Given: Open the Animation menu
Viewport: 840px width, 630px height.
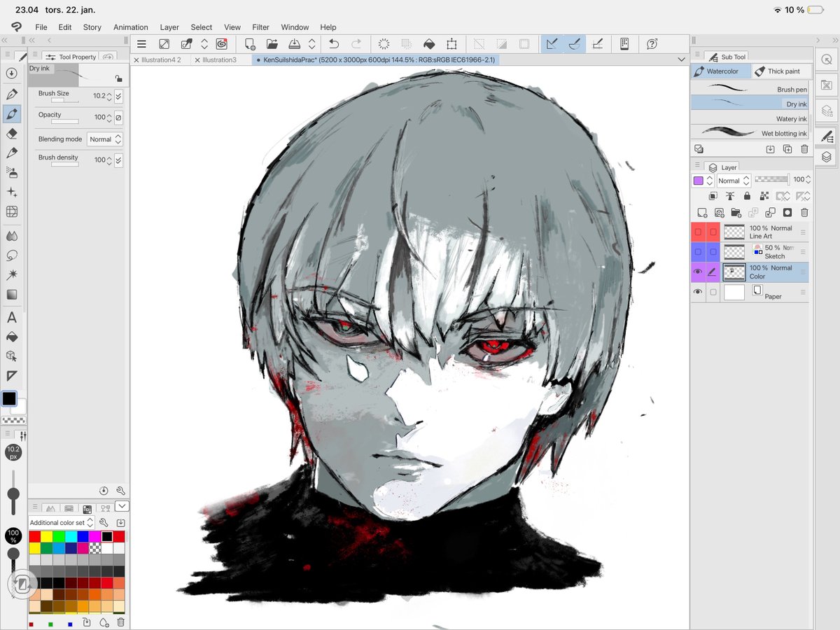Looking at the screenshot, I should [131, 27].
